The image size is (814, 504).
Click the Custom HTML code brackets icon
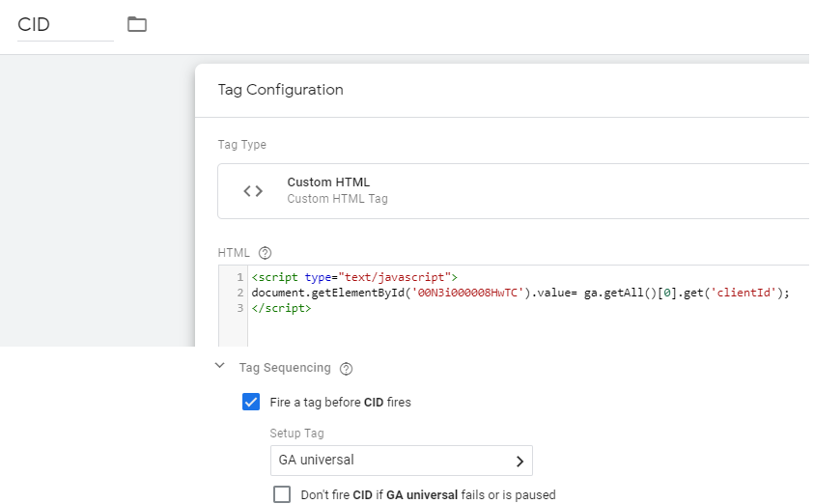click(253, 191)
